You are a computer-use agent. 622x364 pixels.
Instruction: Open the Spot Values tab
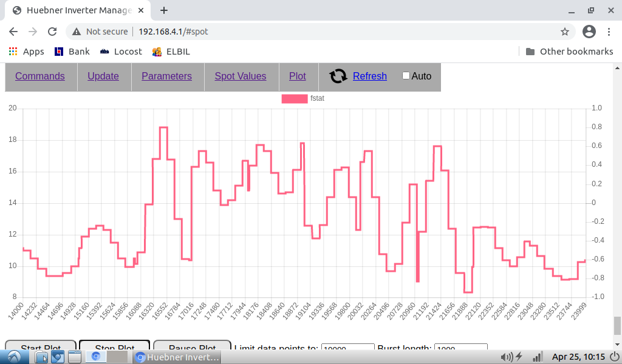click(240, 76)
